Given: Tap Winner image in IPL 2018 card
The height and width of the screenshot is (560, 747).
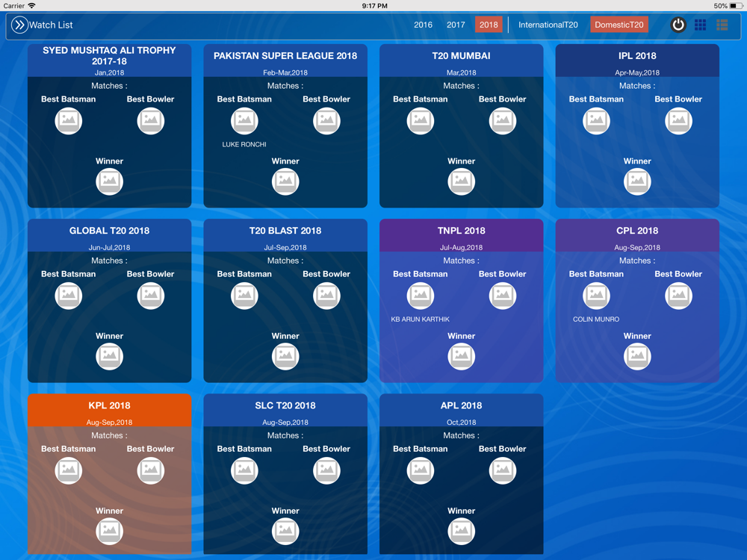Looking at the screenshot, I should click(637, 181).
